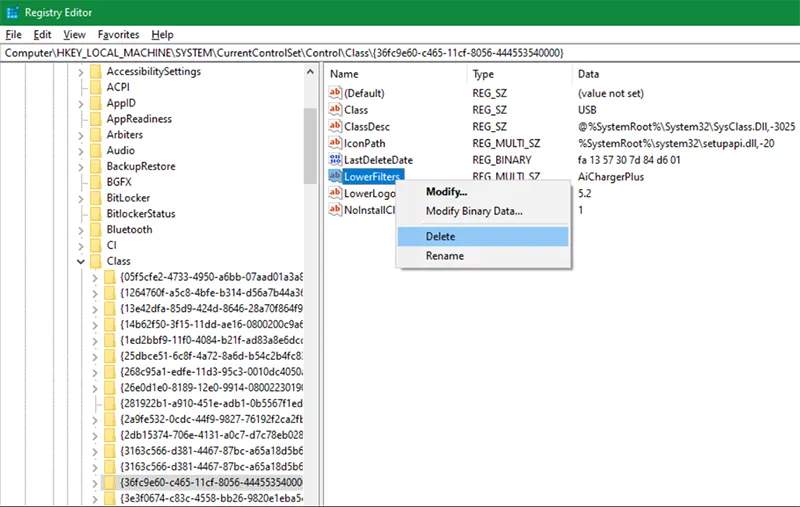This screenshot has width=800, height=507.
Task: Select Modify... in the context menu
Action: [x=446, y=192]
